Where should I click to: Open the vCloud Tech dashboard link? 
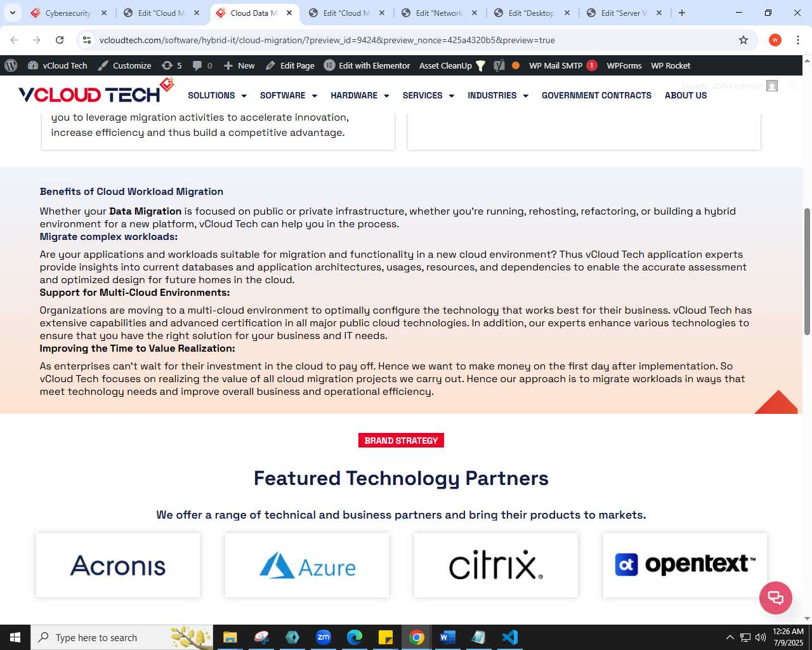tap(58, 65)
